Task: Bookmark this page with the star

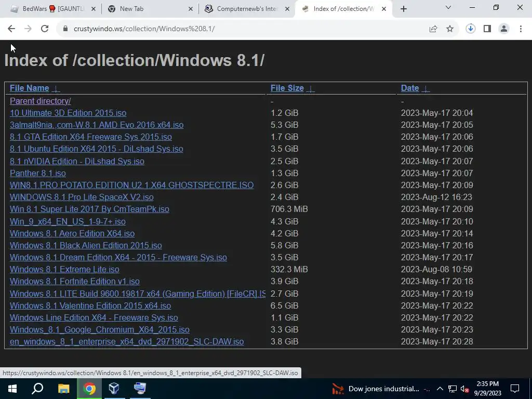Action: (x=450, y=29)
